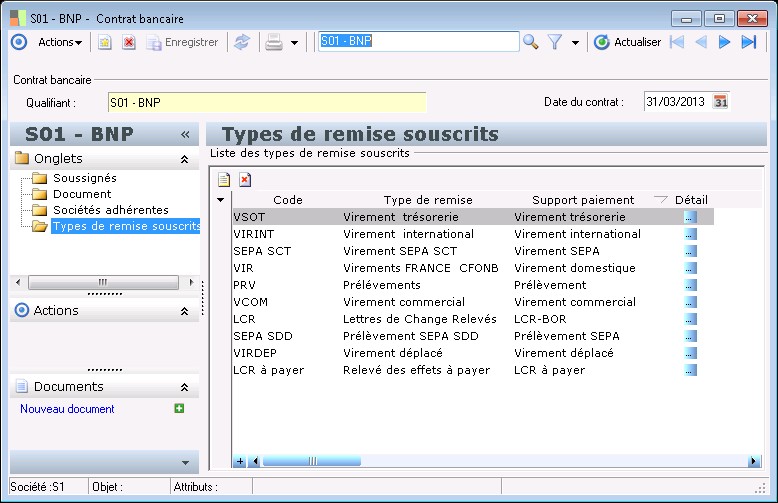Open detail for VIRINT row
This screenshot has height=503, width=778.
pyautogui.click(x=690, y=234)
